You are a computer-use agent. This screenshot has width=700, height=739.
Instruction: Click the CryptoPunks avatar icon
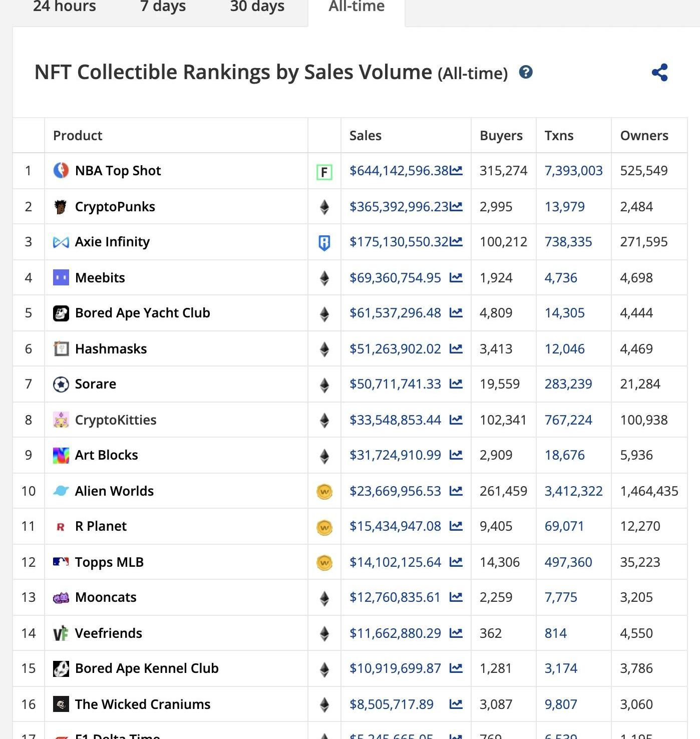[x=61, y=207]
